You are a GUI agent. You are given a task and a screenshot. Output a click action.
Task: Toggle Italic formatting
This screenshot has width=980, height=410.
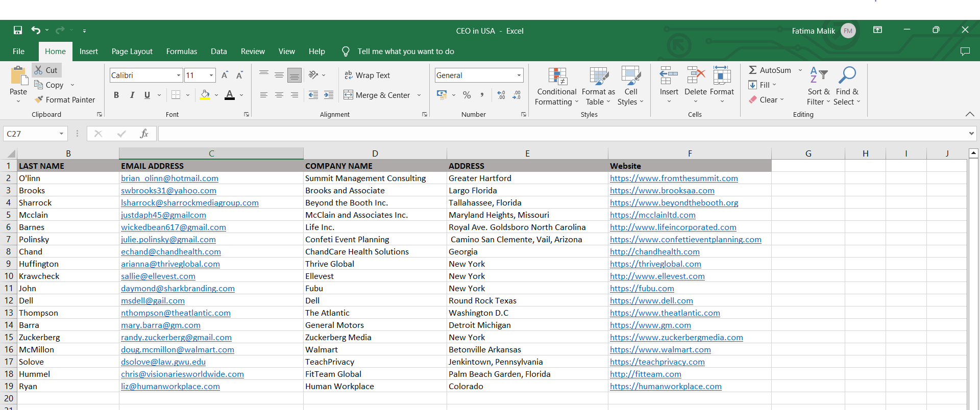coord(132,95)
